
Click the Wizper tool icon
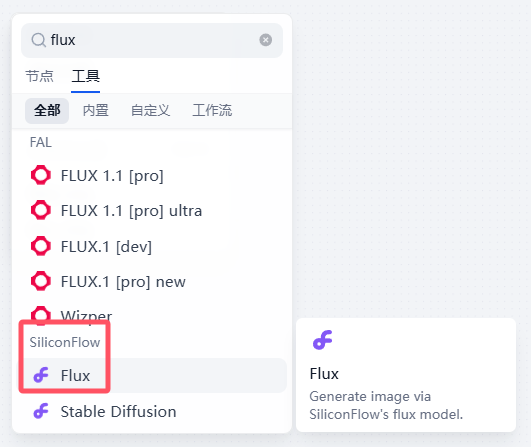[41, 316]
